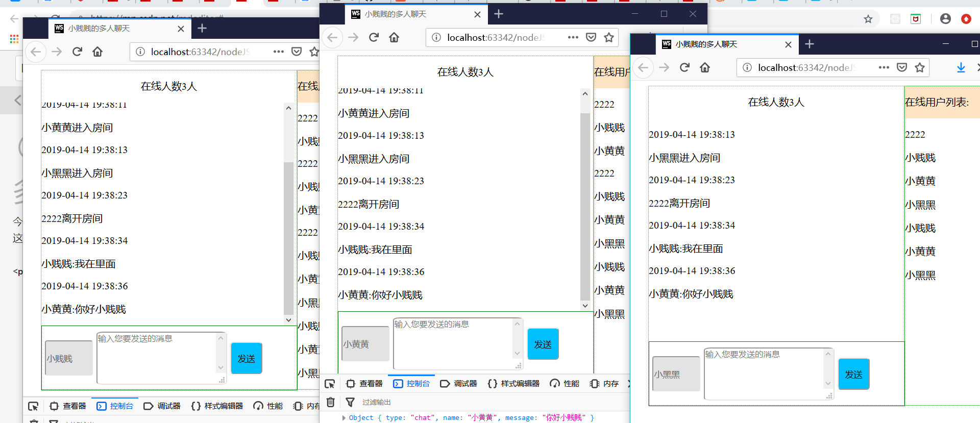This screenshot has height=423, width=980.
Task: Go home in the left window
Action: pos(97,52)
